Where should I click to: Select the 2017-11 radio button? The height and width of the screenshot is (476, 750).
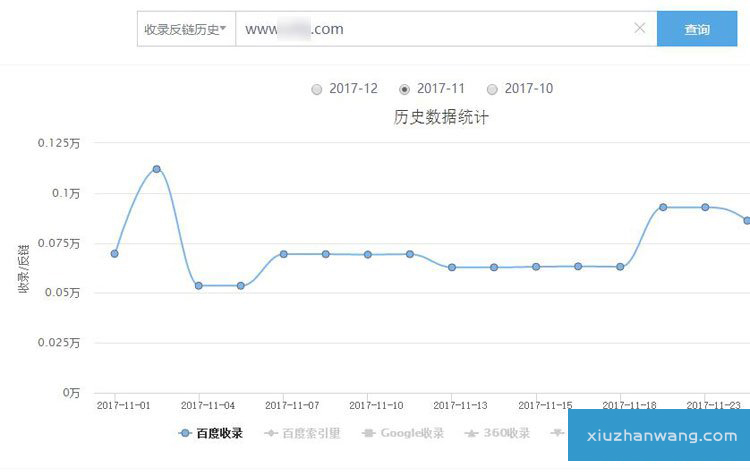click(x=404, y=89)
